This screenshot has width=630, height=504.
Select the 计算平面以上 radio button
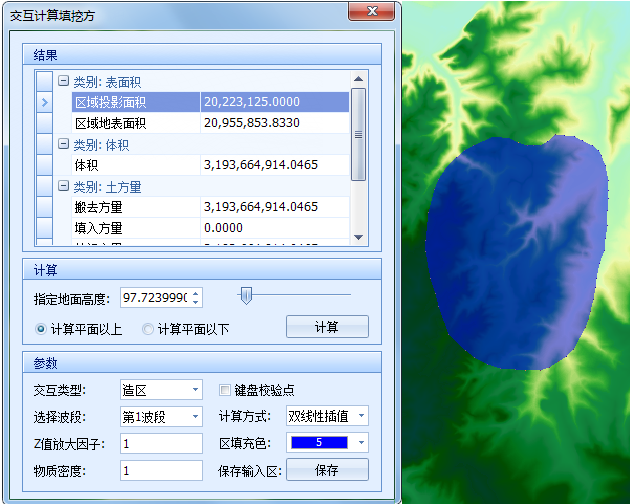pyautogui.click(x=41, y=328)
